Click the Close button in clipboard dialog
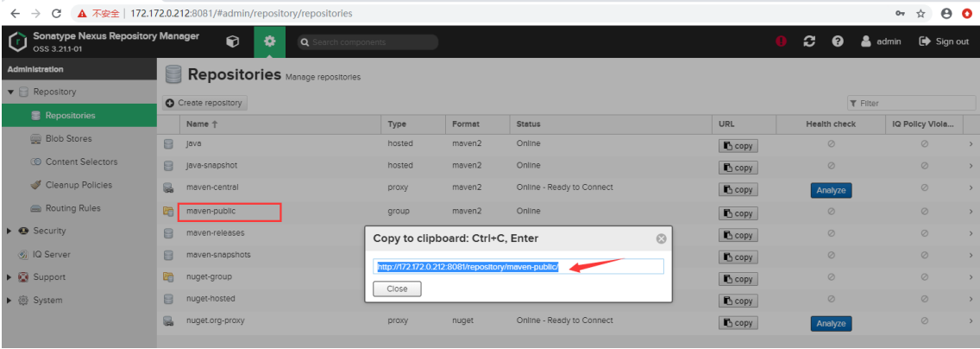The height and width of the screenshot is (349, 980). pyautogui.click(x=397, y=289)
